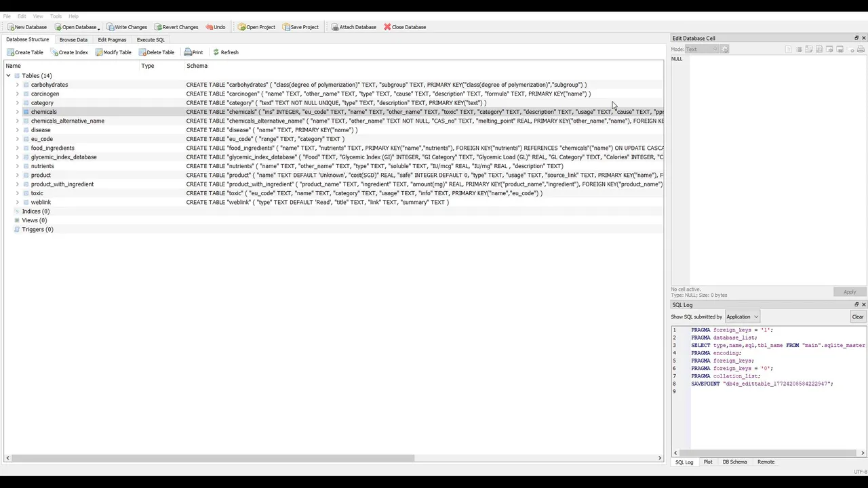
Task: Click the Undo toolbar button
Action: coord(216,27)
